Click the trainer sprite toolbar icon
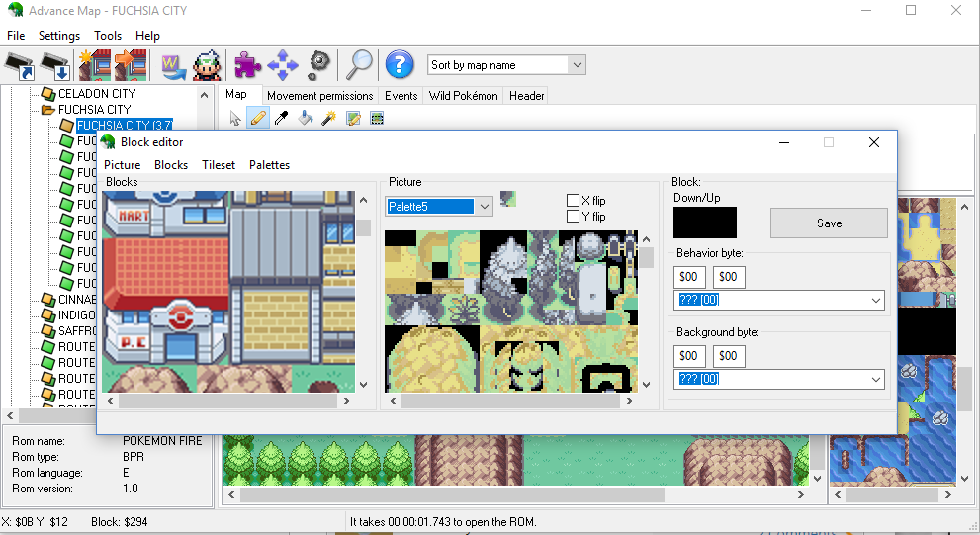Screen dimensions: 980x535 tap(207, 65)
